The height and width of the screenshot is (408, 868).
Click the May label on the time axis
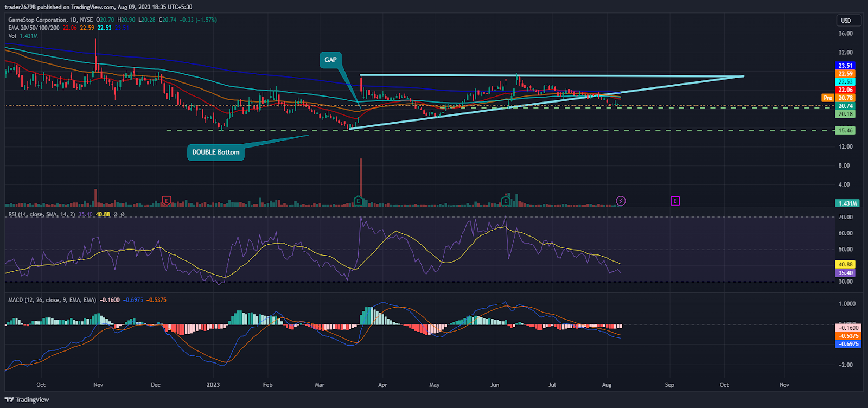coord(435,385)
